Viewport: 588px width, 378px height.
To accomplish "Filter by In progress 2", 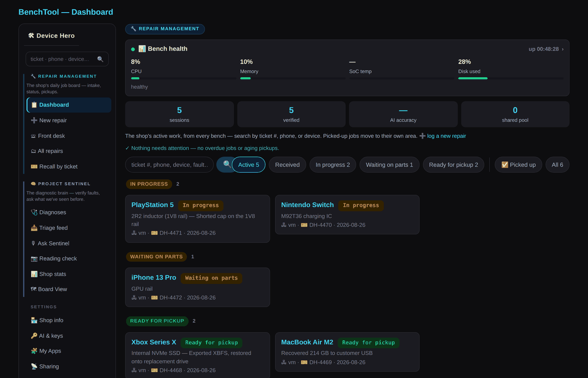I will 333,165.
